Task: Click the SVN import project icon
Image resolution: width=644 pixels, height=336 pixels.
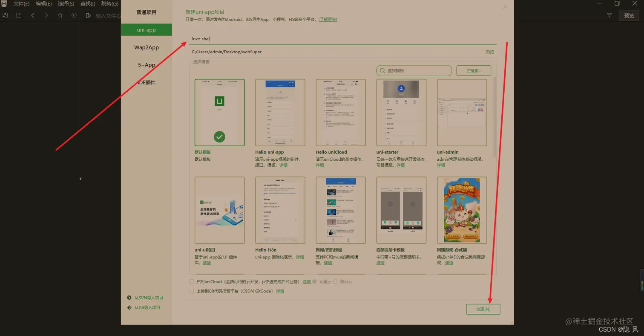Action: coord(129,298)
